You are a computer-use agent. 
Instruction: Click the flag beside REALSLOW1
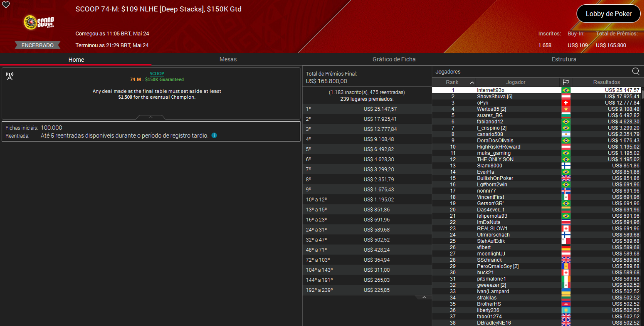point(566,229)
